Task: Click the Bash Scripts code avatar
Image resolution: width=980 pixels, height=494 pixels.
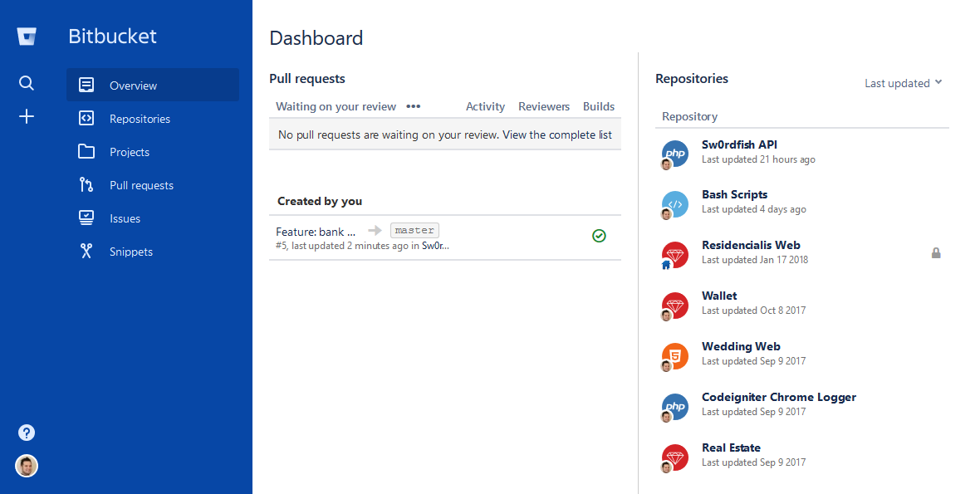Action: (675, 204)
